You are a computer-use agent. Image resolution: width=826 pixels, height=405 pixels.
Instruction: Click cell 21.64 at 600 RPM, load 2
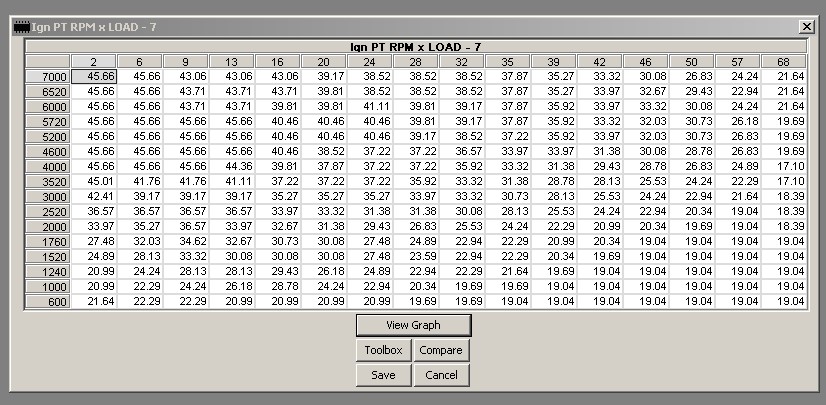93,302
